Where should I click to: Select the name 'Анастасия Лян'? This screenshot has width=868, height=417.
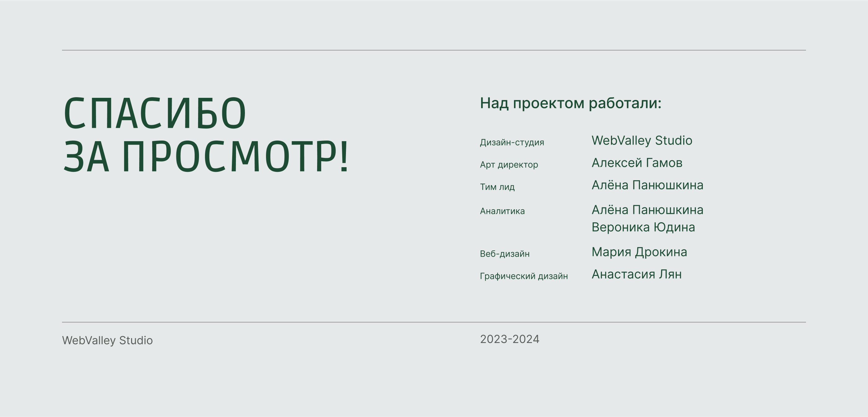click(636, 274)
